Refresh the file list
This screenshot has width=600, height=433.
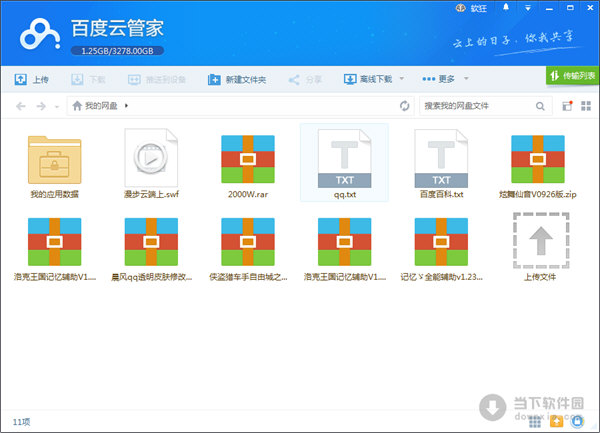tap(404, 106)
